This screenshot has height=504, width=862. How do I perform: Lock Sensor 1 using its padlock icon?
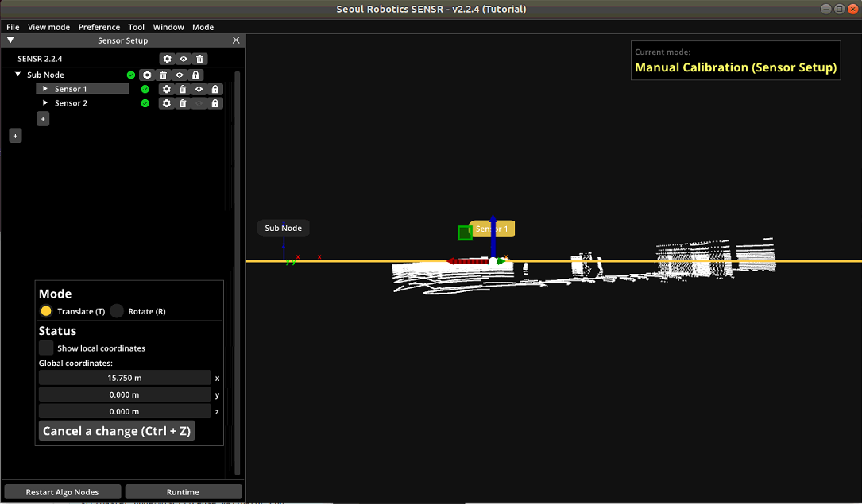(x=215, y=89)
